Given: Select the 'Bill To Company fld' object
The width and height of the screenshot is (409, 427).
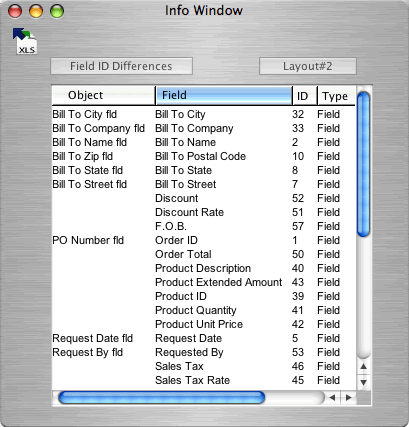Looking at the screenshot, I should point(99,128).
